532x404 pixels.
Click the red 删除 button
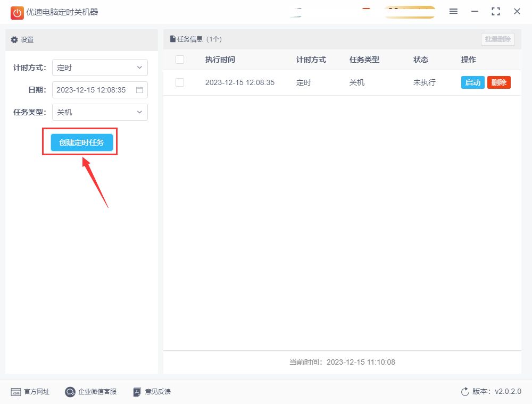[x=499, y=82]
